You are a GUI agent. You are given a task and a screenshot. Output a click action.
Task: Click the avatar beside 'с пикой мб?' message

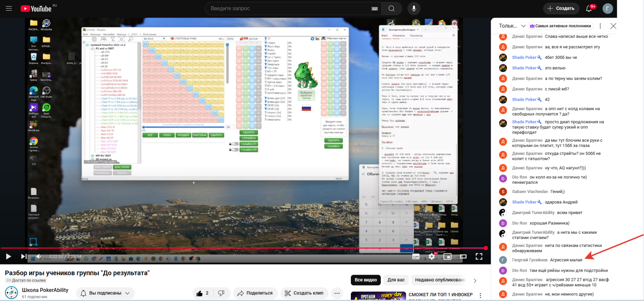503,89
